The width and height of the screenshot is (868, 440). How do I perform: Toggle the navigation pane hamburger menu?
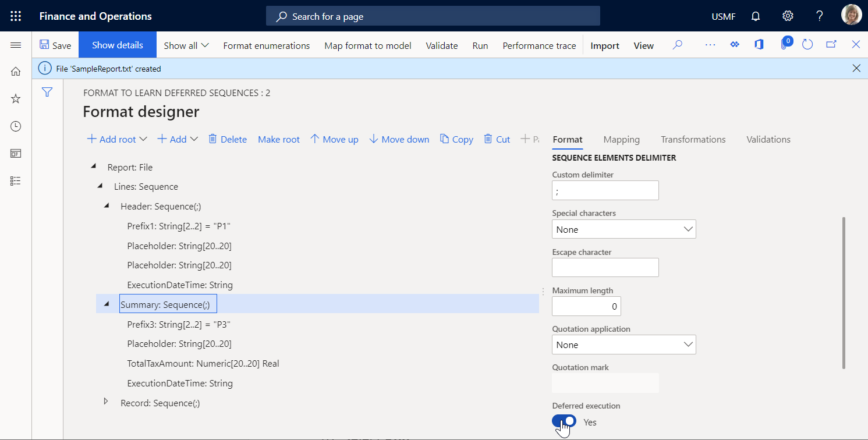[x=16, y=44]
